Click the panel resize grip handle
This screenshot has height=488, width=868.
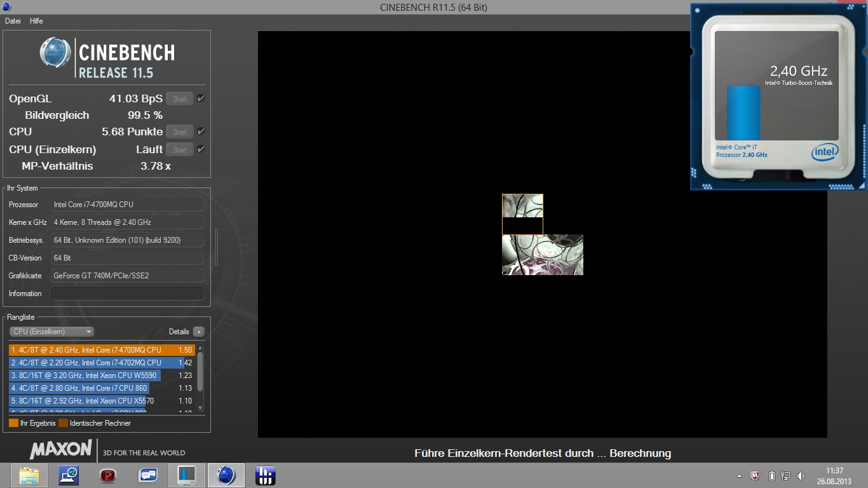click(x=216, y=248)
